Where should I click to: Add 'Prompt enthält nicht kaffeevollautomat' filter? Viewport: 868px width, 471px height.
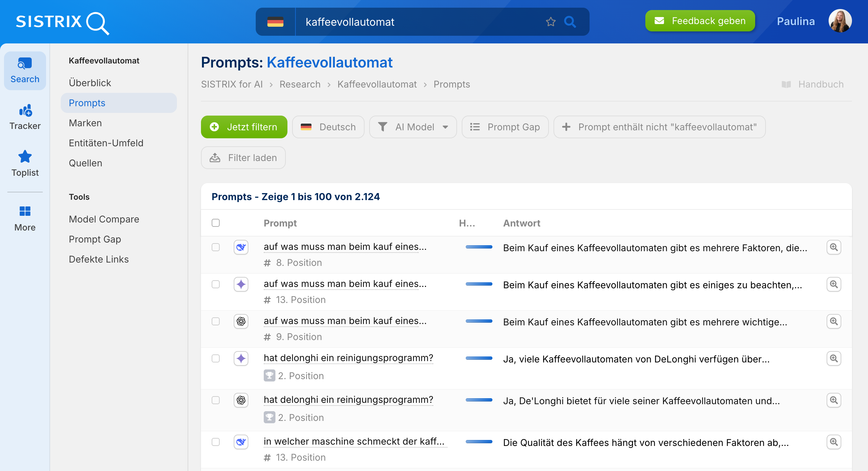659,127
